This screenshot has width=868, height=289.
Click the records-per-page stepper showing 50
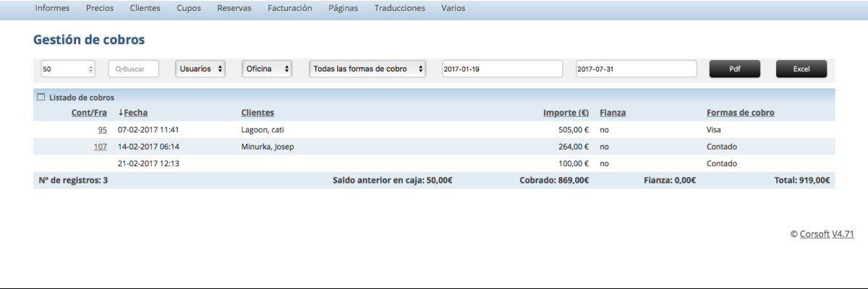coord(69,69)
